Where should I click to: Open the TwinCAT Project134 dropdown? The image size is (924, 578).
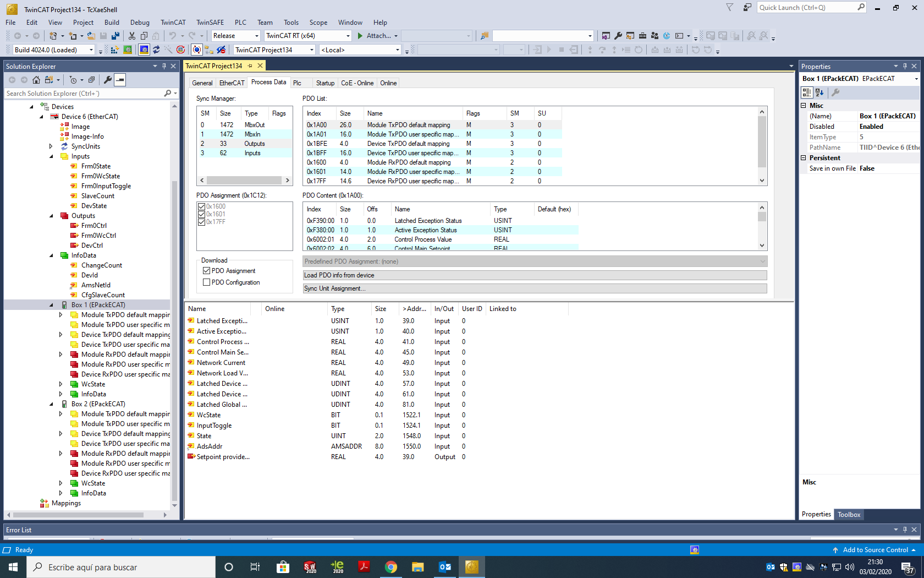coord(274,50)
